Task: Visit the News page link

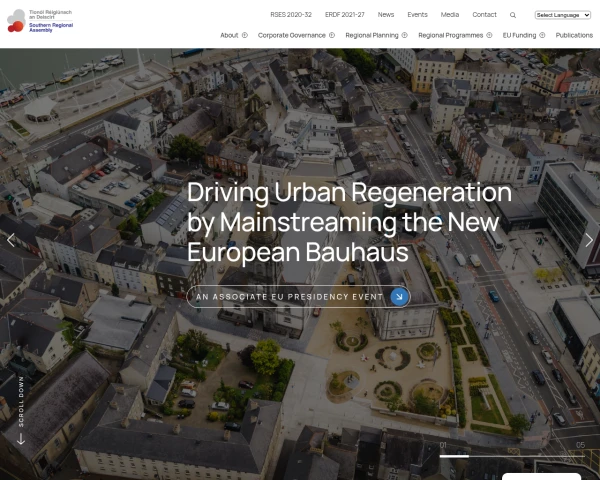Action: coord(386,15)
